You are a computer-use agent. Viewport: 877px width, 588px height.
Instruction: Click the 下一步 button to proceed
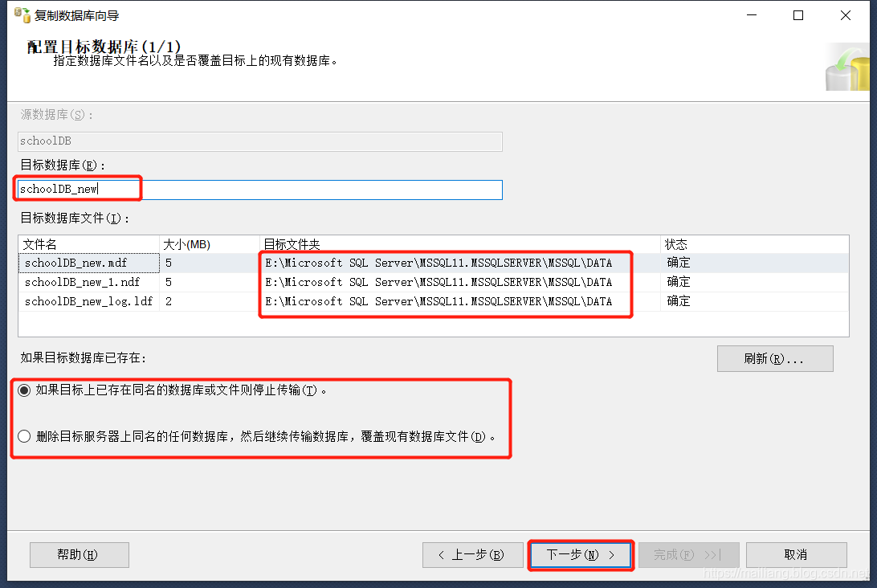(x=580, y=554)
